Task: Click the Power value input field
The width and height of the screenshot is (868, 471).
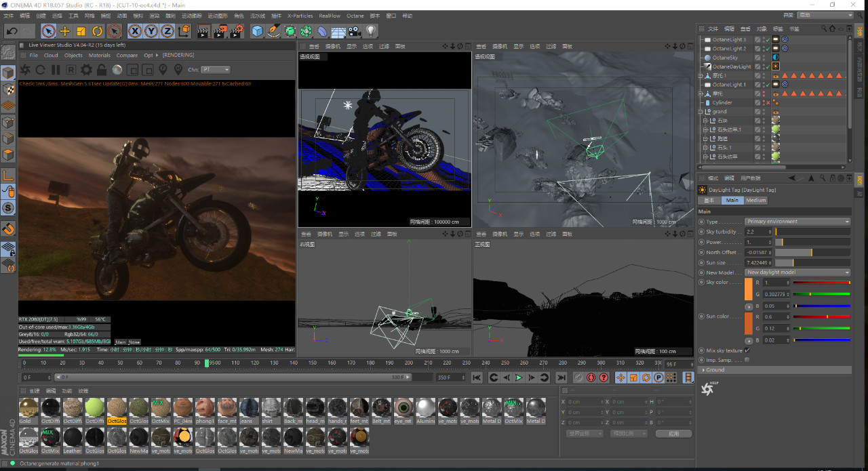Action: [759, 242]
